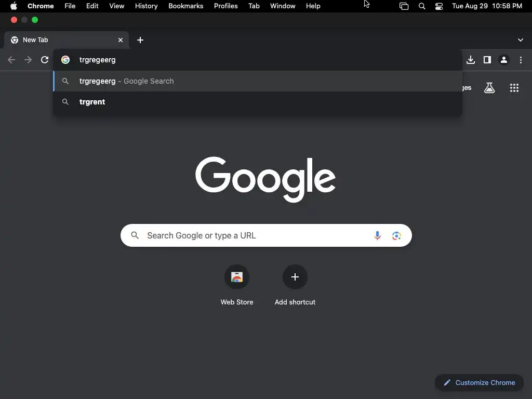The height and width of the screenshot is (399, 532).
Task: Click the date and time in the menu bar
Action: pos(487,6)
